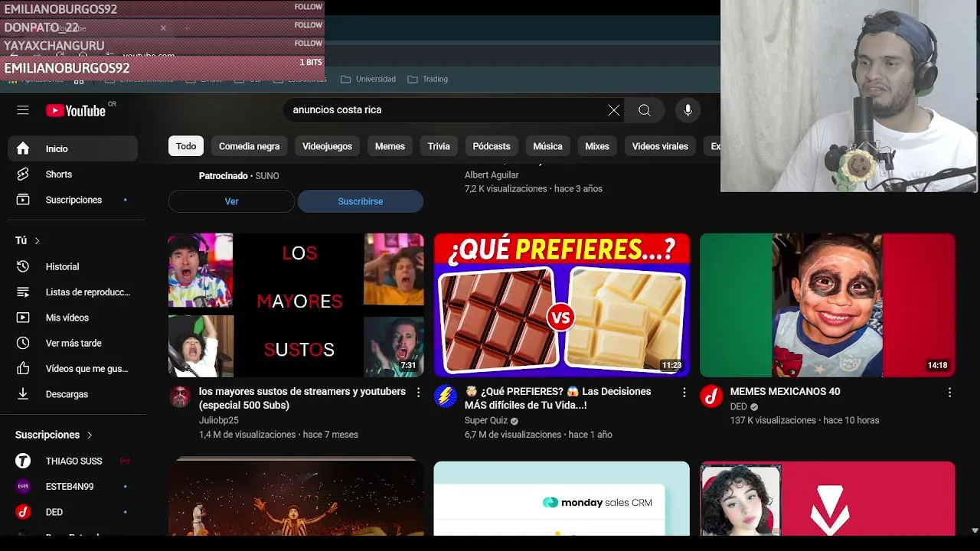This screenshot has height=551, width=980.
Task: Open Suscripciones in the sidebar
Action: tap(73, 200)
